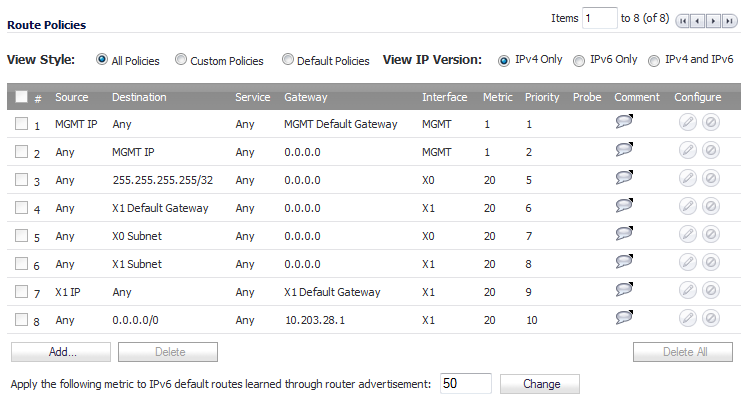Screen dimensions: 747x399
Task: Tick the select-all header checkbox
Action: click(x=21, y=97)
